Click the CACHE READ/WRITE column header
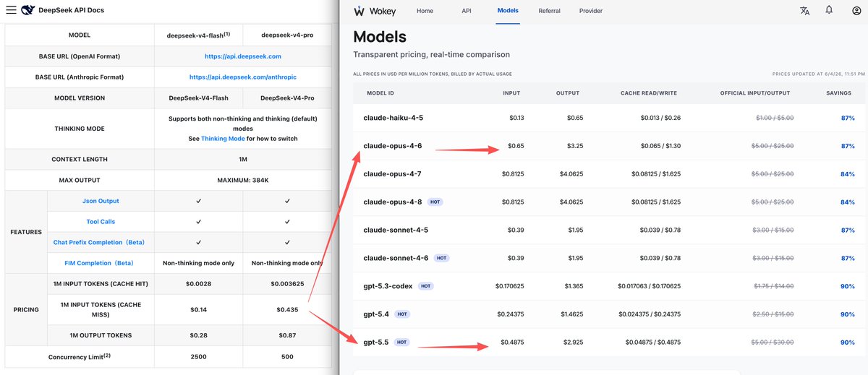 tap(650, 93)
